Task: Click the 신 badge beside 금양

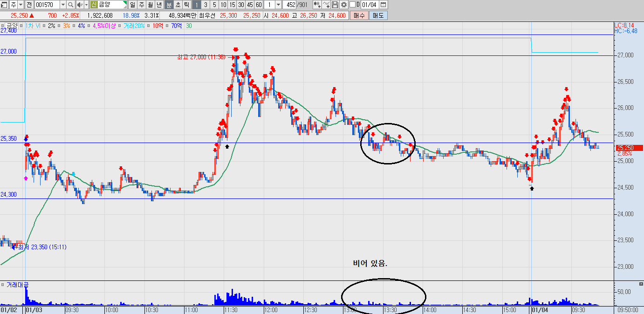Action: click(94, 5)
